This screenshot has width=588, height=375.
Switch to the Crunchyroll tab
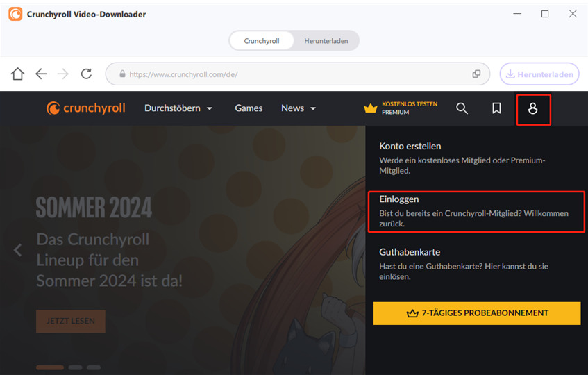point(262,40)
